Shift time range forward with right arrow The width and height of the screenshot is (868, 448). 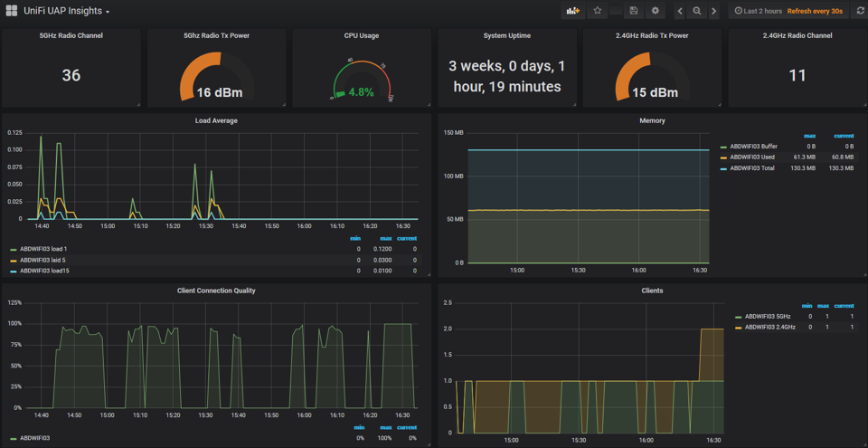click(x=714, y=11)
